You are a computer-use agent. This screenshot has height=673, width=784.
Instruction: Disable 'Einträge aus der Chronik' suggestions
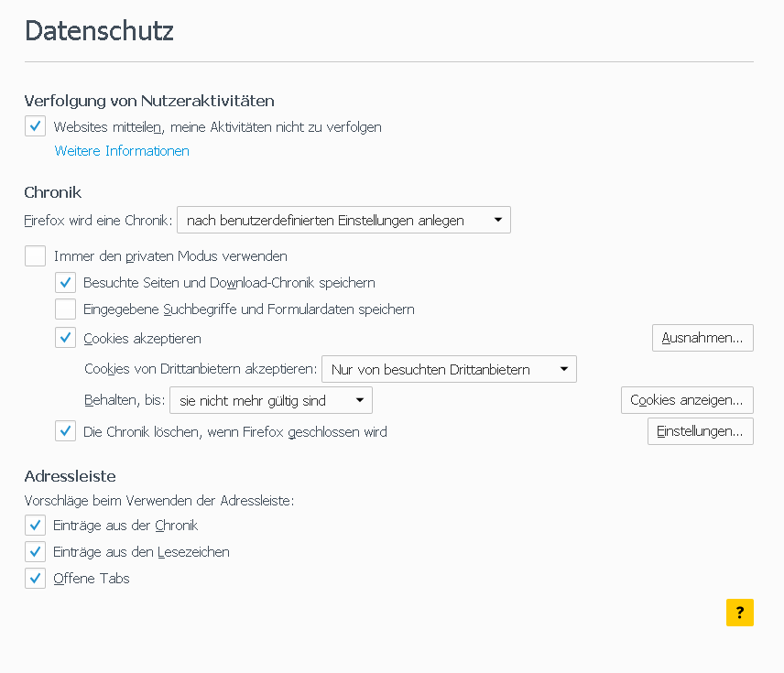(x=36, y=525)
